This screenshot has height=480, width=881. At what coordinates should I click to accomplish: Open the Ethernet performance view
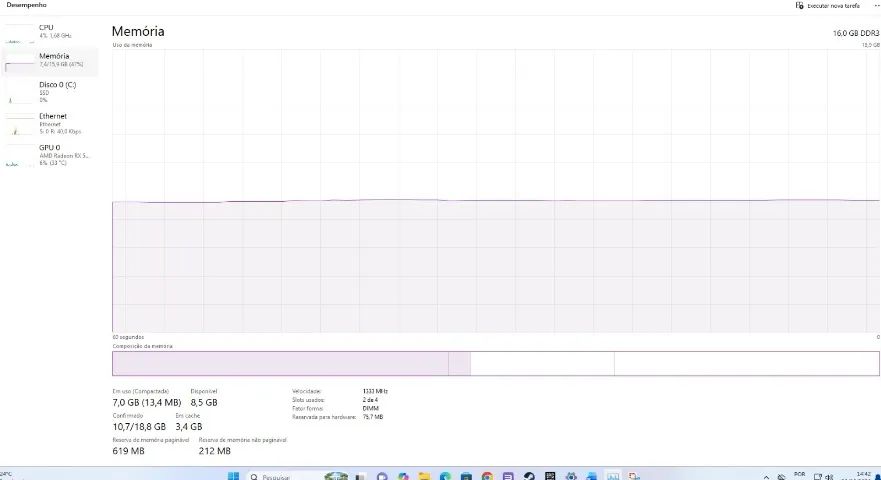[49, 124]
